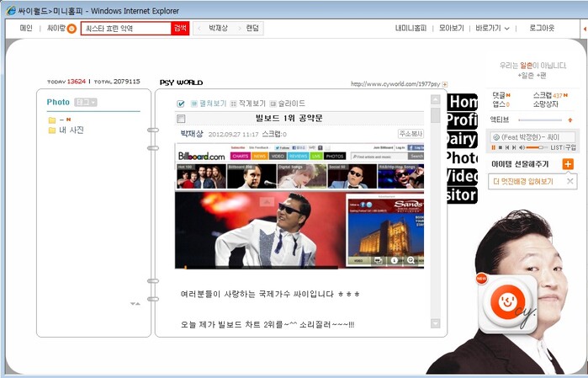The height and width of the screenshot is (378, 588).
Task: Go to next minihompy with right arrow
Action: tap(239, 29)
